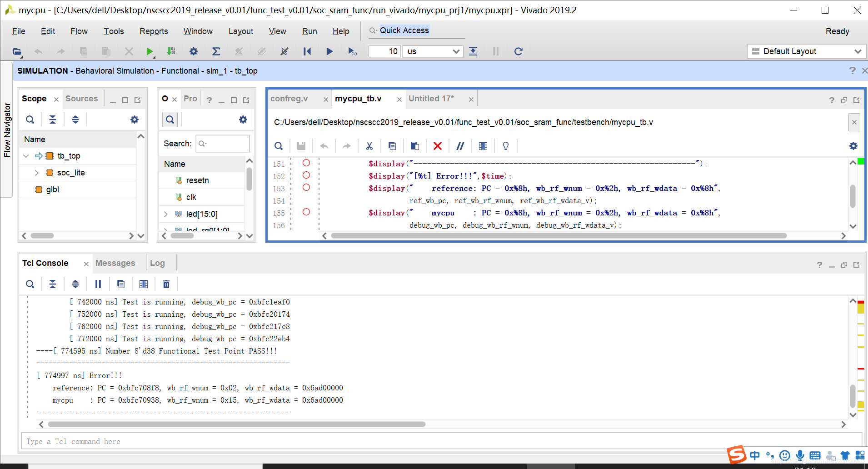
Task: Switch to the confreg.v tab
Action: point(289,99)
